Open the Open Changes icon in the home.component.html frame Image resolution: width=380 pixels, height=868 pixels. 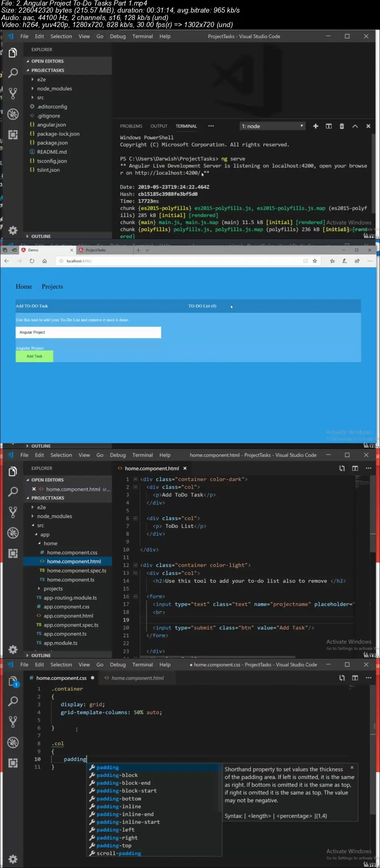pyautogui.click(x=342, y=468)
